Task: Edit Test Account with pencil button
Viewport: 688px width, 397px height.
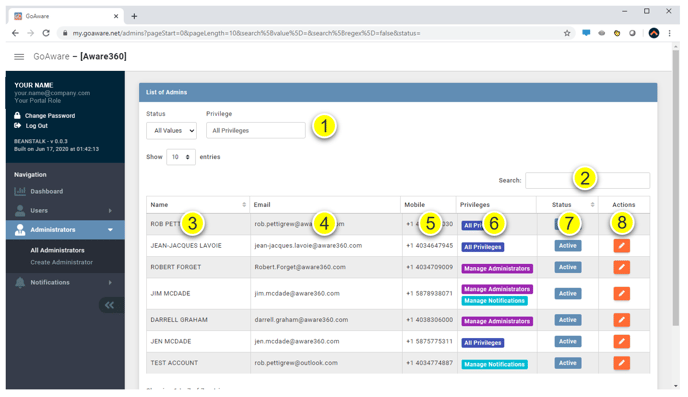Action: pos(621,363)
